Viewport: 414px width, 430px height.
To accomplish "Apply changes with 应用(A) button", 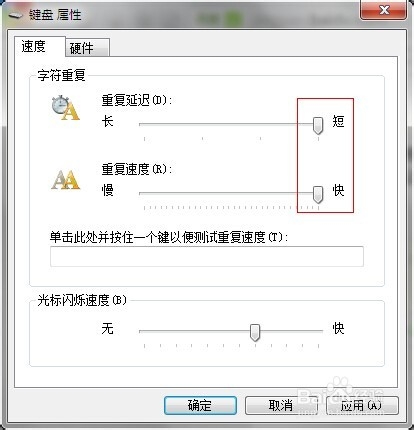I will click(x=362, y=405).
